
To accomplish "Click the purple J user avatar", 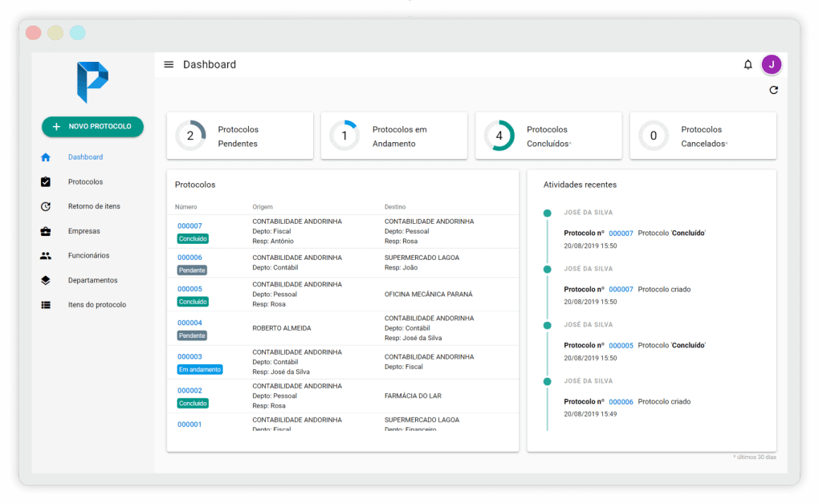I will [x=771, y=65].
